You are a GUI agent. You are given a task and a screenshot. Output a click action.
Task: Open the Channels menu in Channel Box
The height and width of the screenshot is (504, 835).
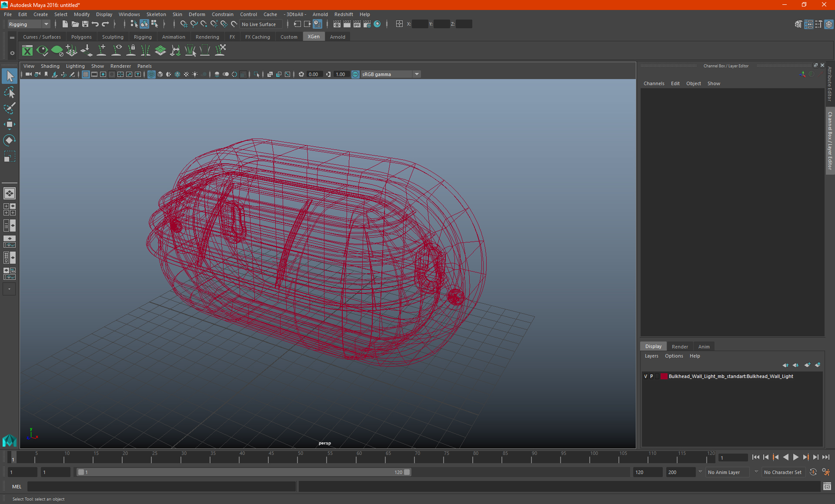(x=654, y=83)
